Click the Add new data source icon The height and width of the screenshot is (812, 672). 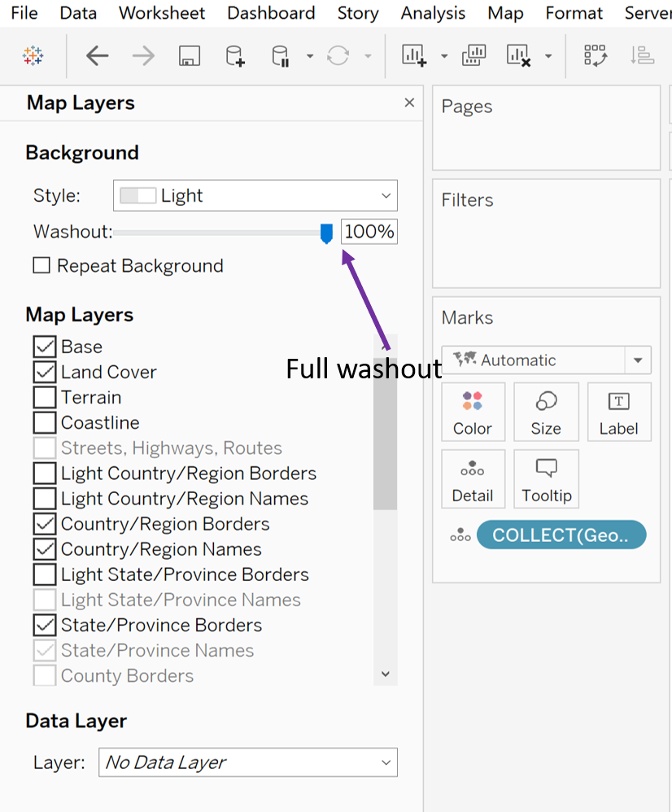point(234,55)
